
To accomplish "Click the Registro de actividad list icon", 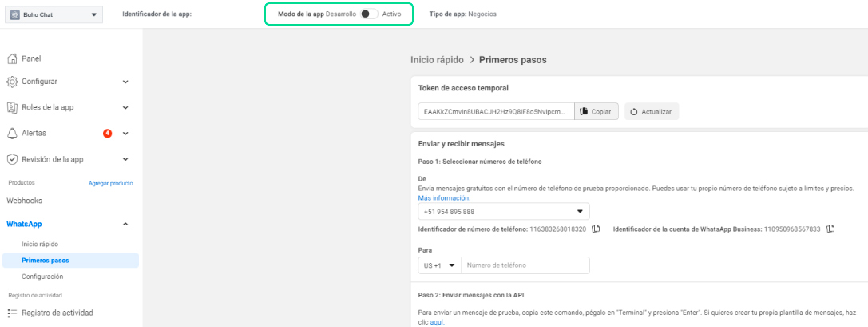I will click(12, 313).
